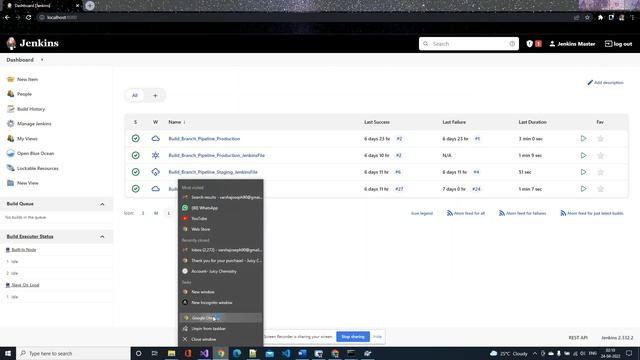Run the build with 1 min 7 sec duration
Screen dimensions: 640x360
click(583, 189)
